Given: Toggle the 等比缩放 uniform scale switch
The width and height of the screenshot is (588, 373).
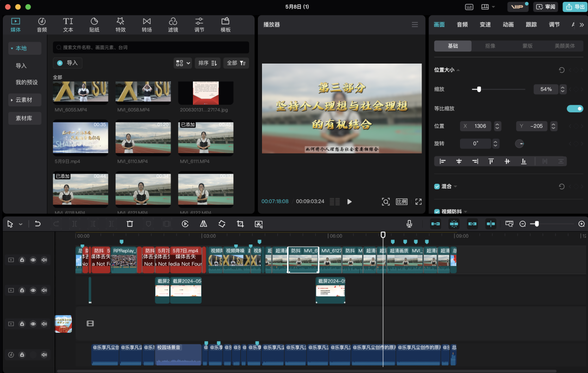Looking at the screenshot, I should [x=575, y=109].
